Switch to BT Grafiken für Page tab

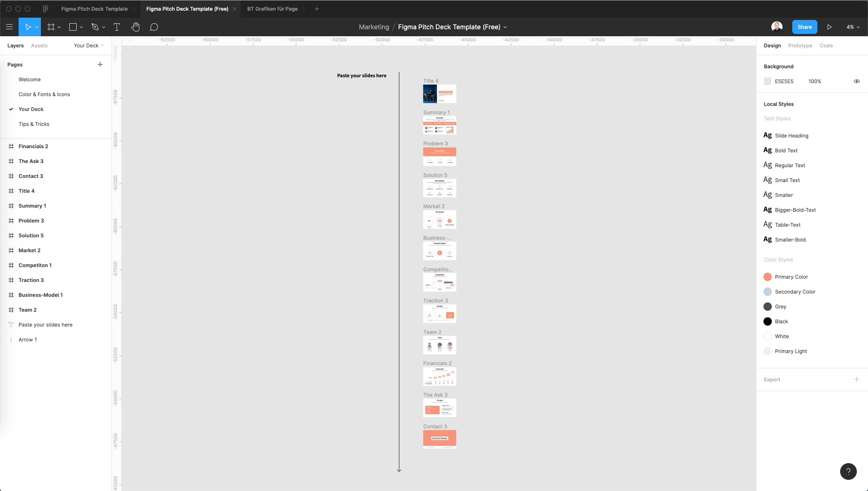(272, 9)
